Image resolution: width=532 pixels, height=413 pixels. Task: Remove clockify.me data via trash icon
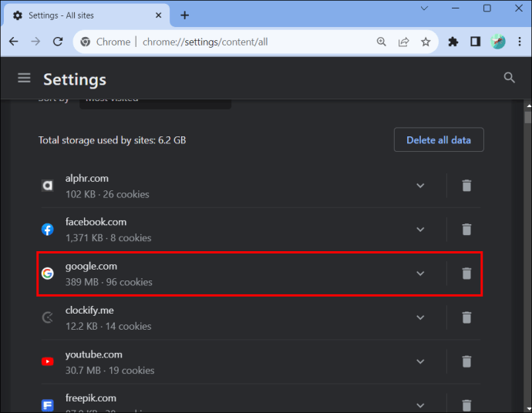(x=466, y=317)
